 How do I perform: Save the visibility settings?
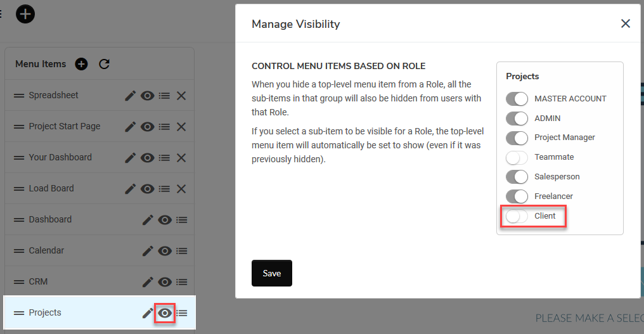(x=272, y=273)
